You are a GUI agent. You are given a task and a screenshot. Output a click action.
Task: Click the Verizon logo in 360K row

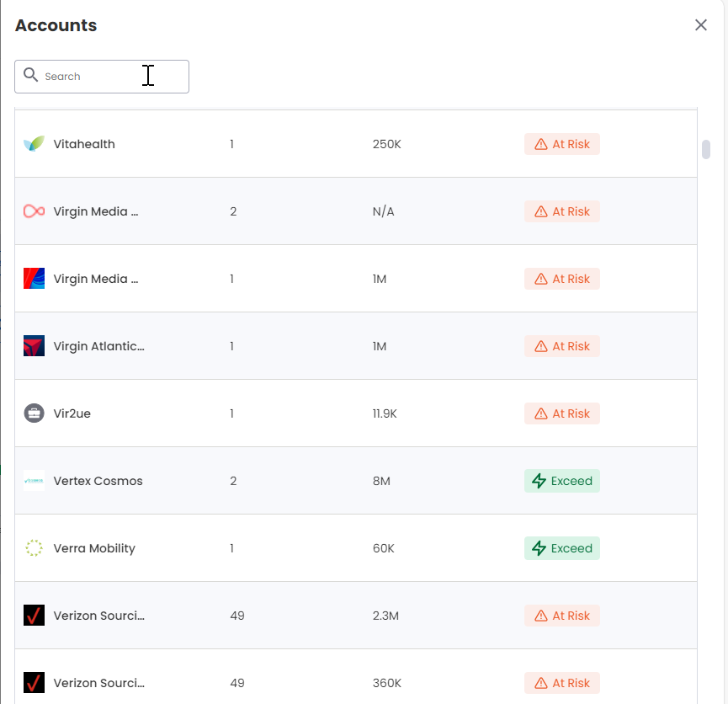[34, 683]
